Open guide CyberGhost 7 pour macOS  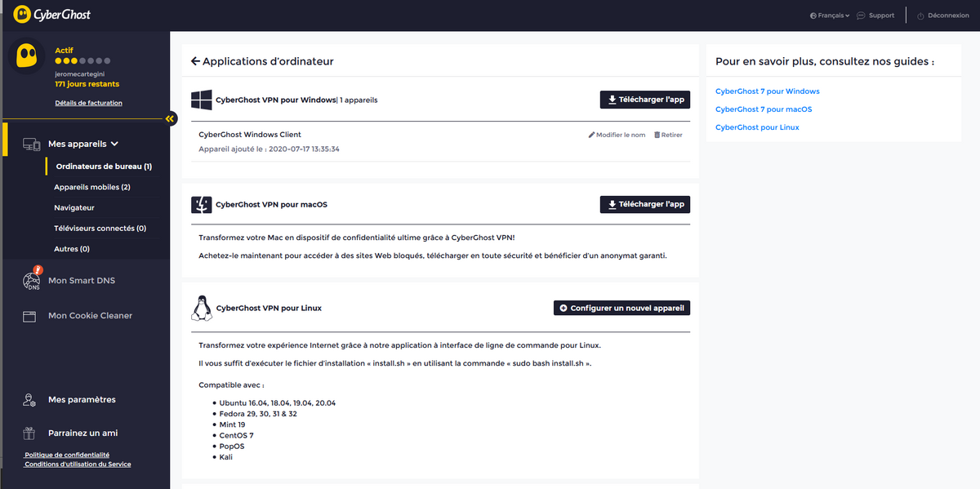(764, 109)
